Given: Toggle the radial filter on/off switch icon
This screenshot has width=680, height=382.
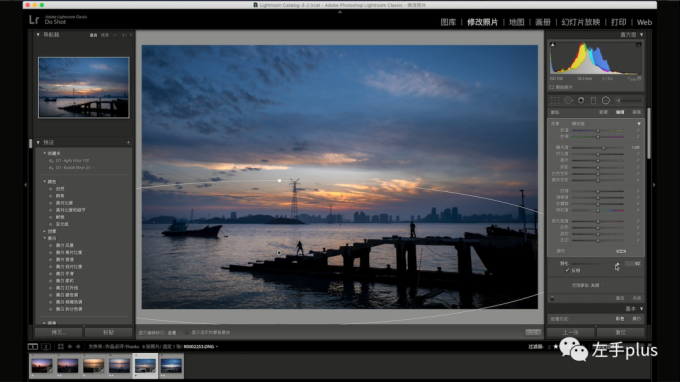Looking at the screenshot, I should click(x=552, y=298).
